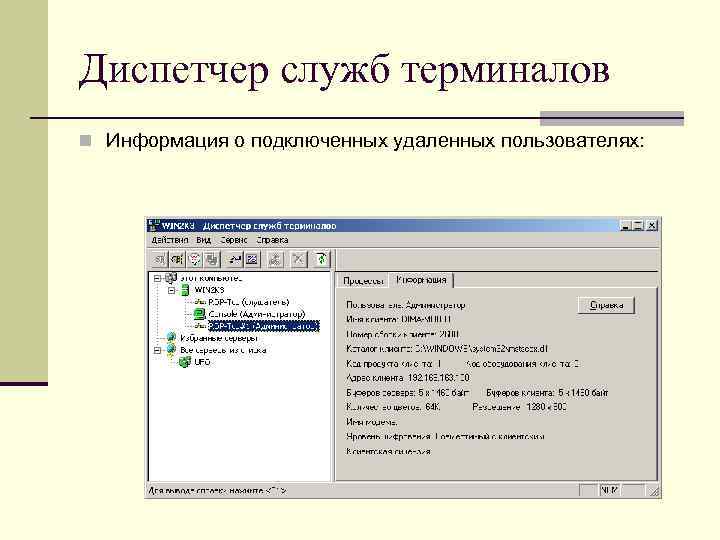Image resolution: width=720 pixels, height=540 pixels.
Task: Click the fourth toolbar icon (remote control)
Action: (212, 259)
